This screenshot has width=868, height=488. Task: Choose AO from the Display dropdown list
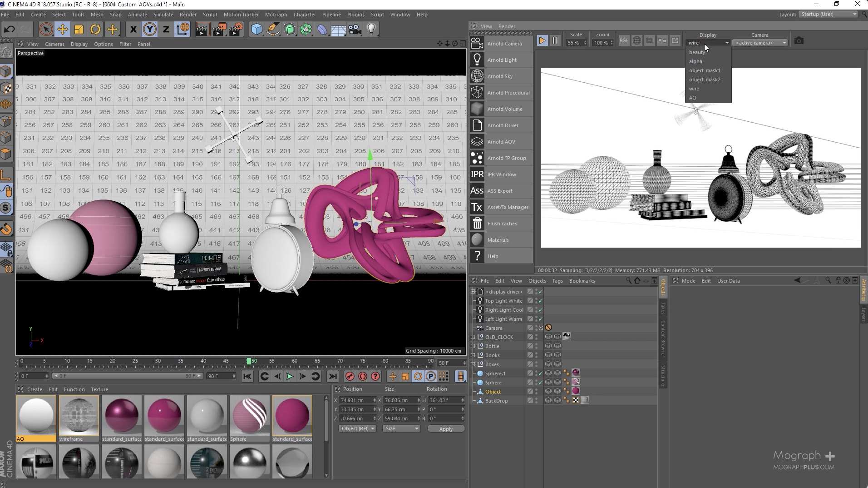[693, 98]
